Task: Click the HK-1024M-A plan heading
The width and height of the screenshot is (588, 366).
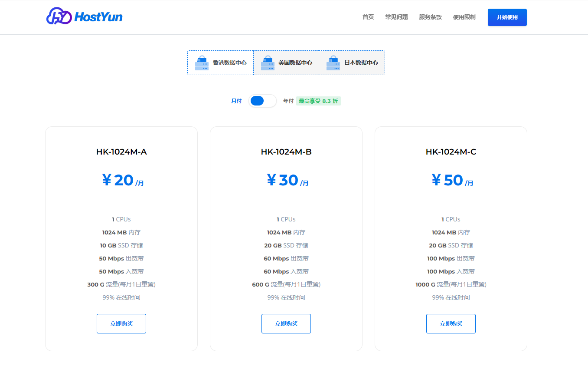Action: pos(121,152)
